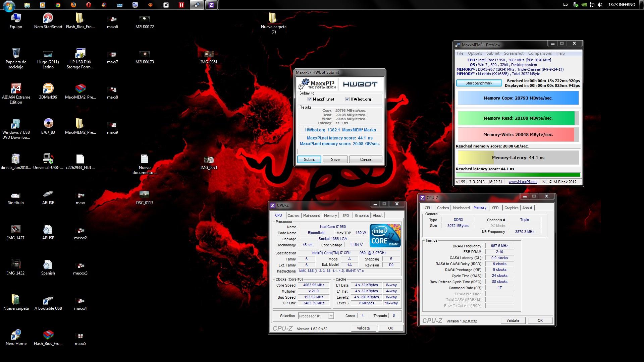Click the Memory-Latency yellow result bar

(x=518, y=158)
